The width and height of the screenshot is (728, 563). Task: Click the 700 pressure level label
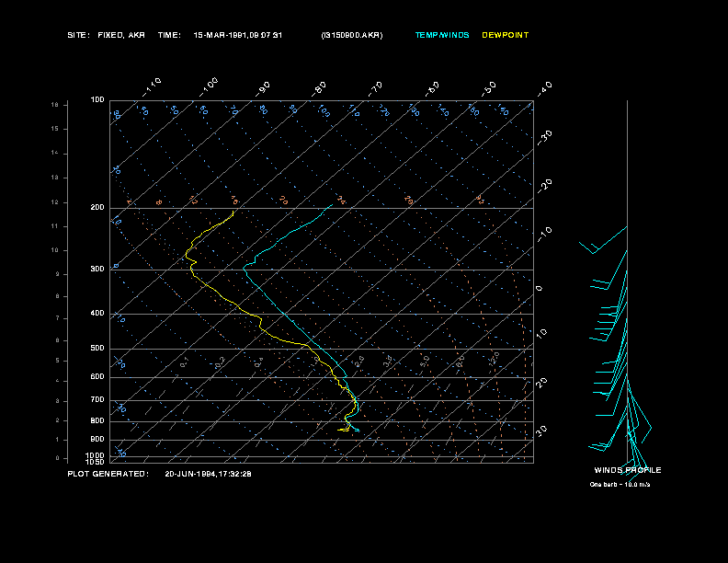[97, 400]
